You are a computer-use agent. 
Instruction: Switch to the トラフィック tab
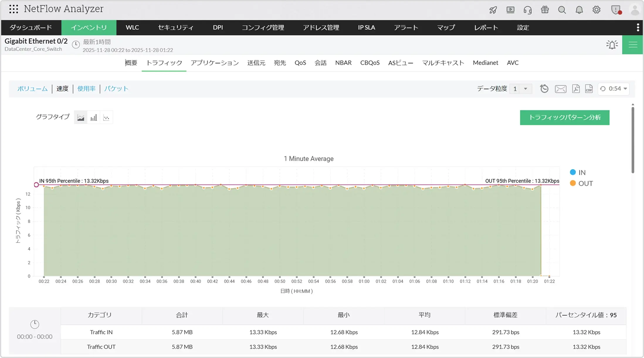pos(164,63)
